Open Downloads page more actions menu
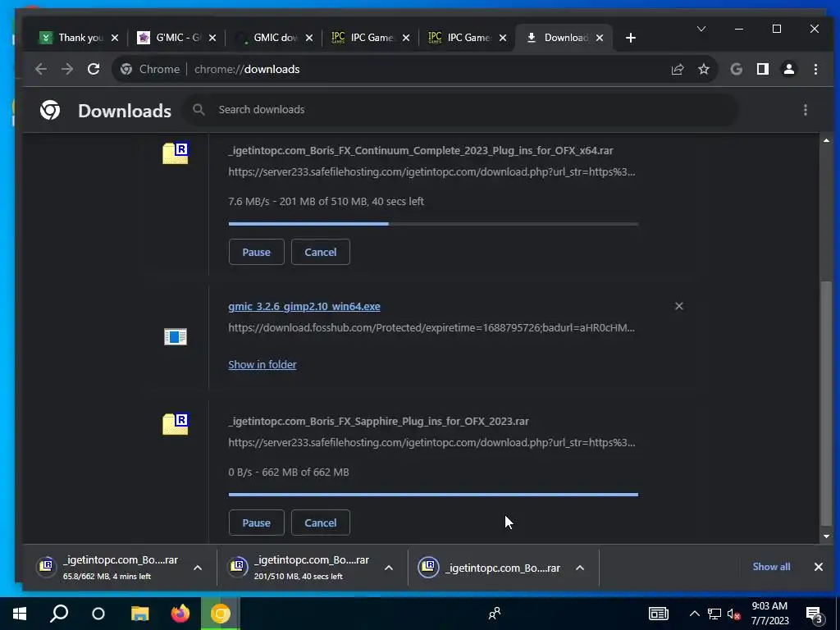The image size is (840, 630). pyautogui.click(x=806, y=110)
